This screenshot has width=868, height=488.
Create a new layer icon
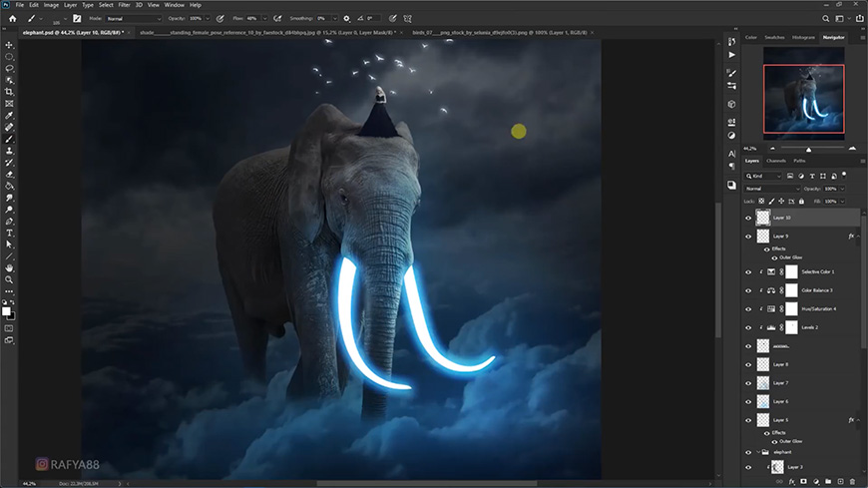coord(840,482)
